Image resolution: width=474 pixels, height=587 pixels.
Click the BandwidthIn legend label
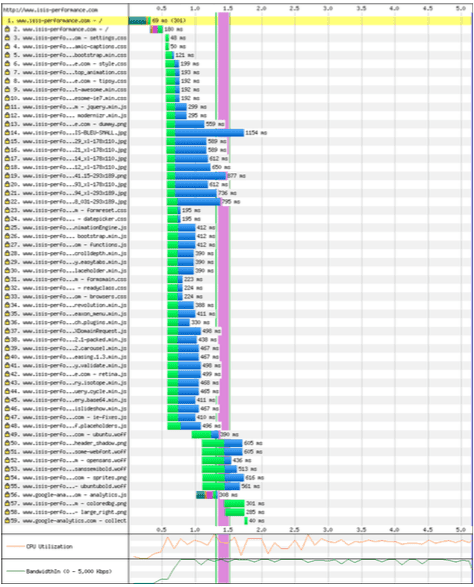click(x=69, y=571)
